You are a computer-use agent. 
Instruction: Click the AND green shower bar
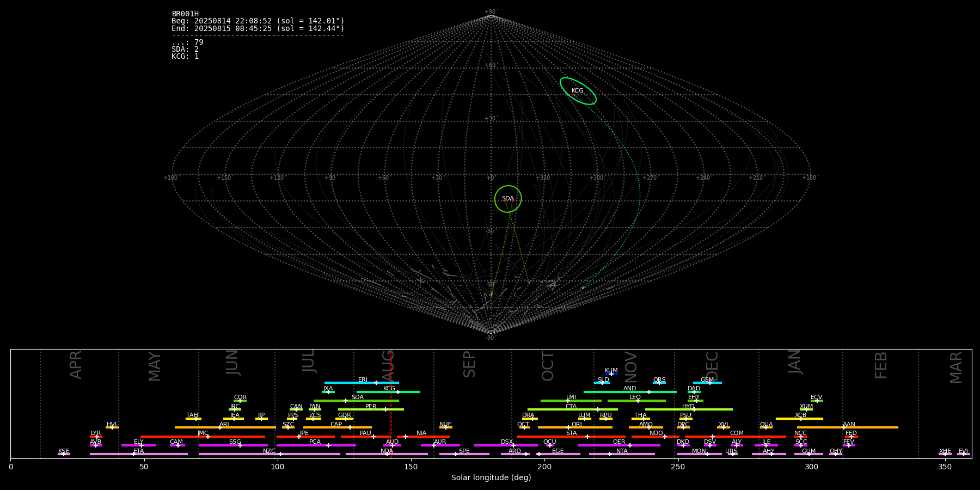[630, 392]
